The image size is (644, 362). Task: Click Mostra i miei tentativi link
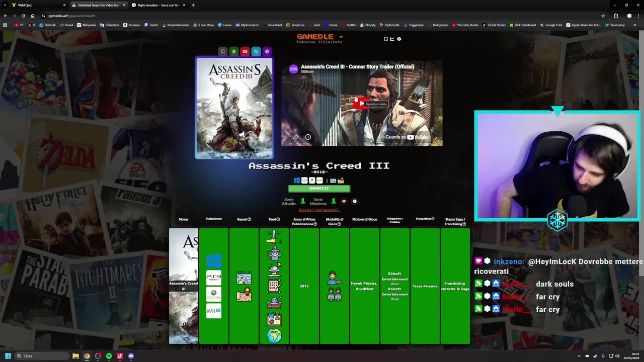click(319, 210)
